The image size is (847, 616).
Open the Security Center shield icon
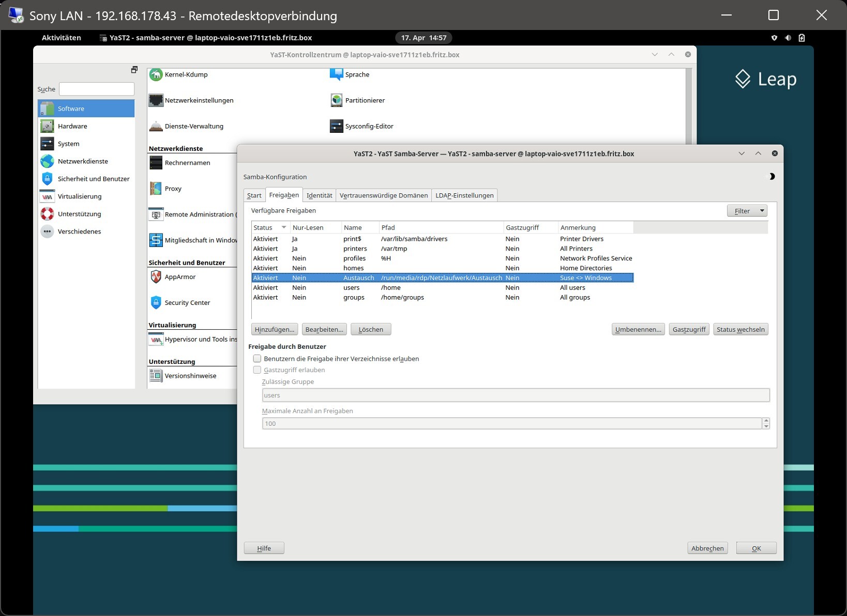pos(156,303)
